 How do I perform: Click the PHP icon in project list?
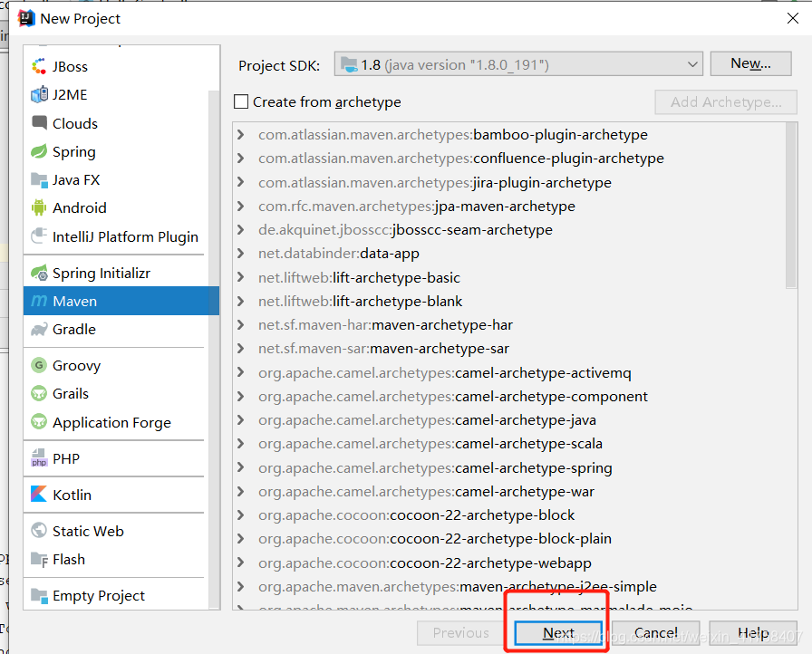pyautogui.click(x=39, y=458)
